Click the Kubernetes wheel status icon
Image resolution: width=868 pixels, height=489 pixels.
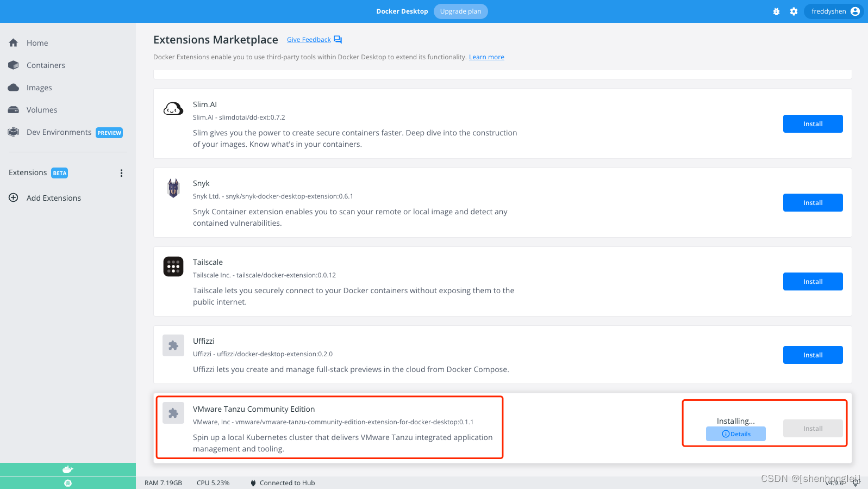click(x=68, y=483)
